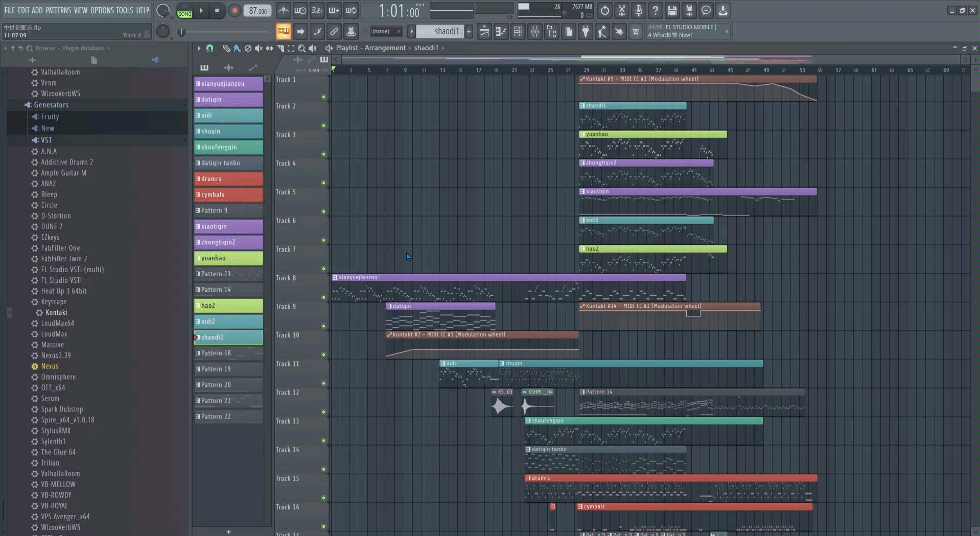Open the audio editor scissors icon

tap(622, 10)
